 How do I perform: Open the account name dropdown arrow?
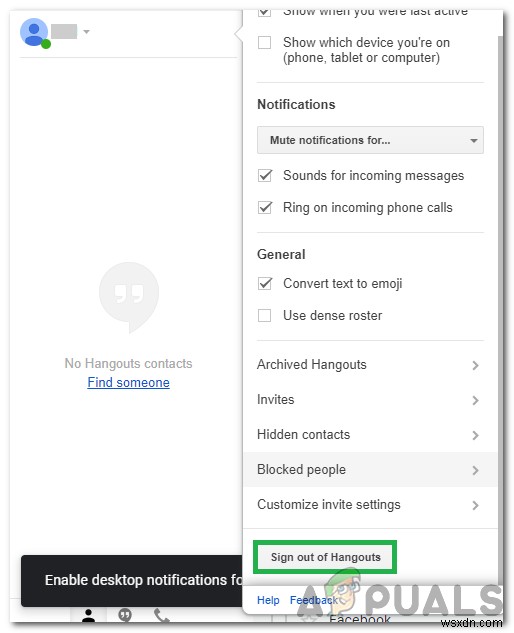pos(86,31)
